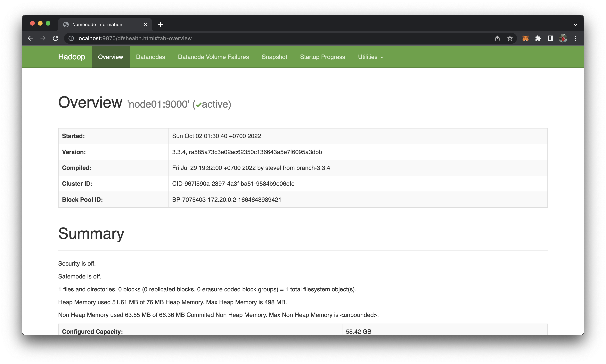Viewport: 606px width, 364px height.
Task: Click the 'Started:' label cell
Action: pos(113,136)
